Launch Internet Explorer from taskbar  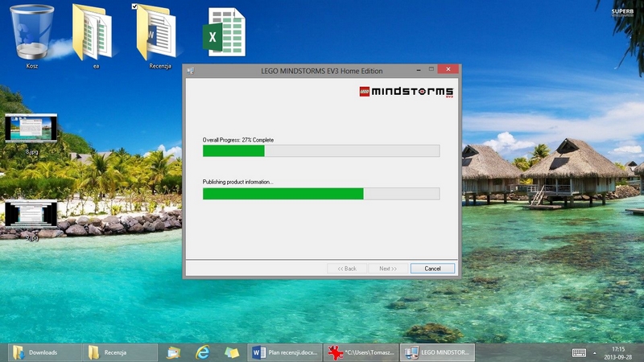(203, 352)
